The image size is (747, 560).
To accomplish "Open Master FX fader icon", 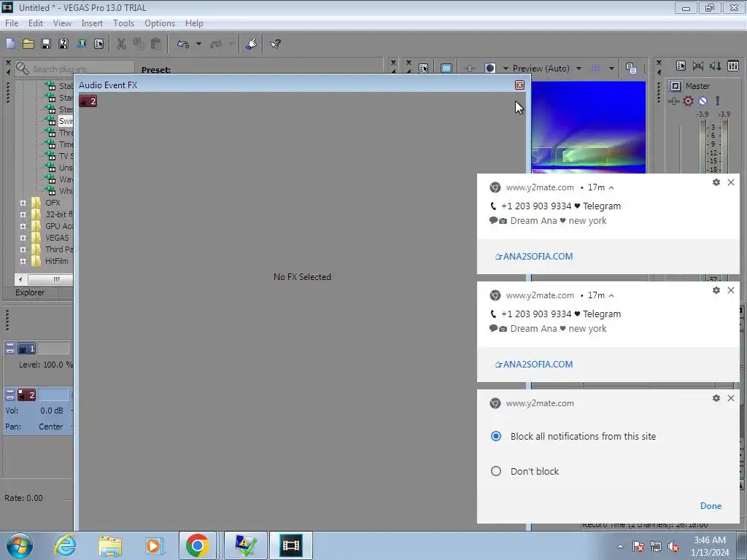I will (673, 101).
